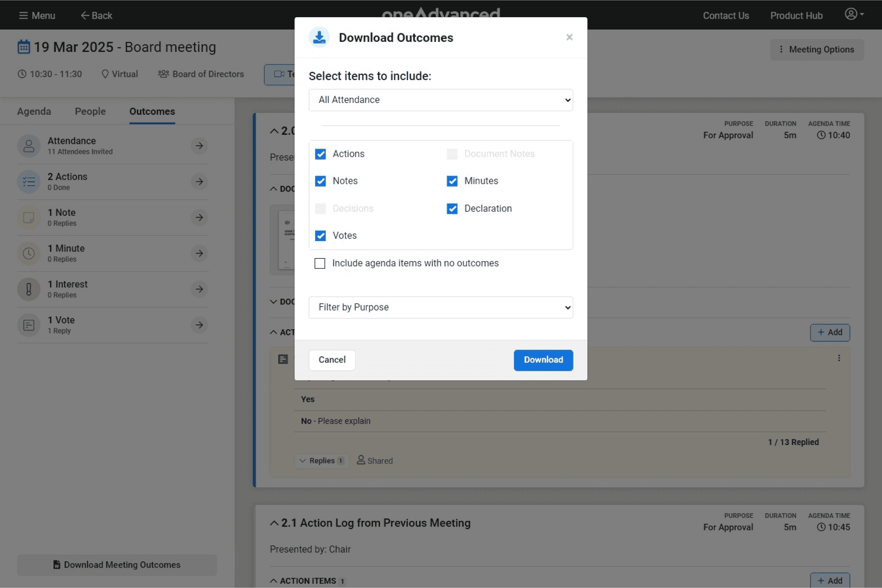
Task: Uncheck the Actions checkbox
Action: pos(320,154)
